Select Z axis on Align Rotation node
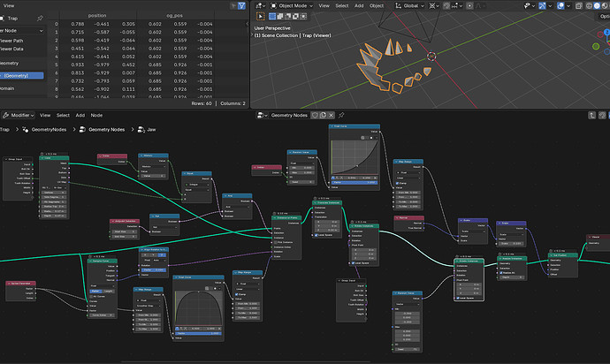Screen dimensions: 610x364 tap(163, 255)
